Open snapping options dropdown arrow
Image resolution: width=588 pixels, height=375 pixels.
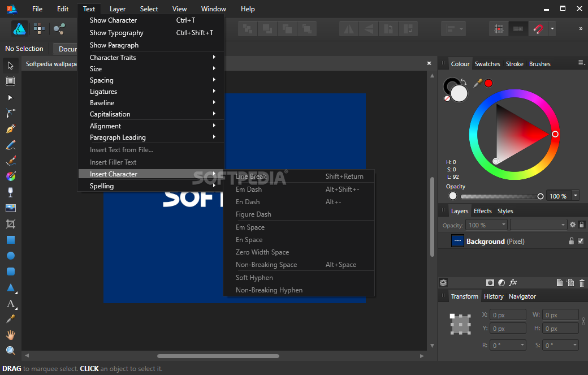(552, 29)
